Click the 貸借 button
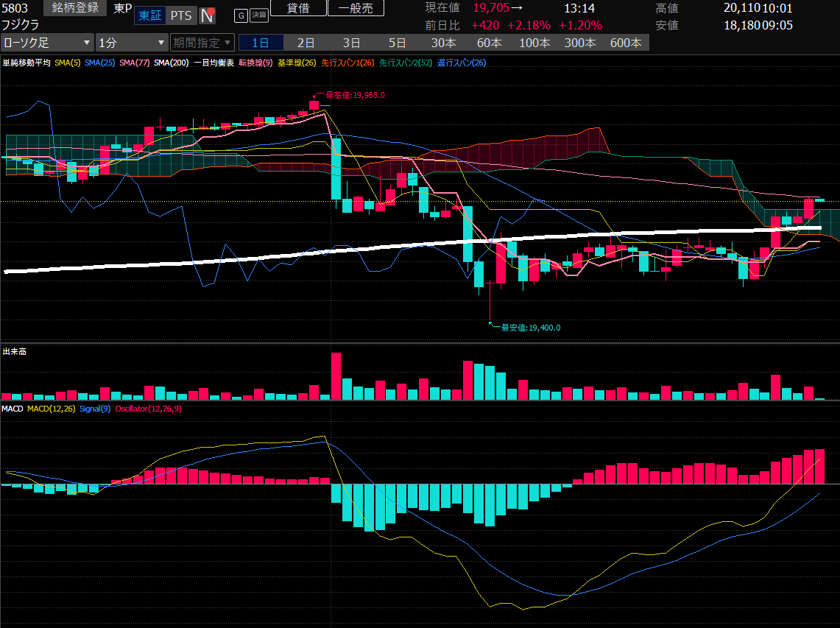Image resolution: width=840 pixels, height=628 pixels. (x=297, y=8)
